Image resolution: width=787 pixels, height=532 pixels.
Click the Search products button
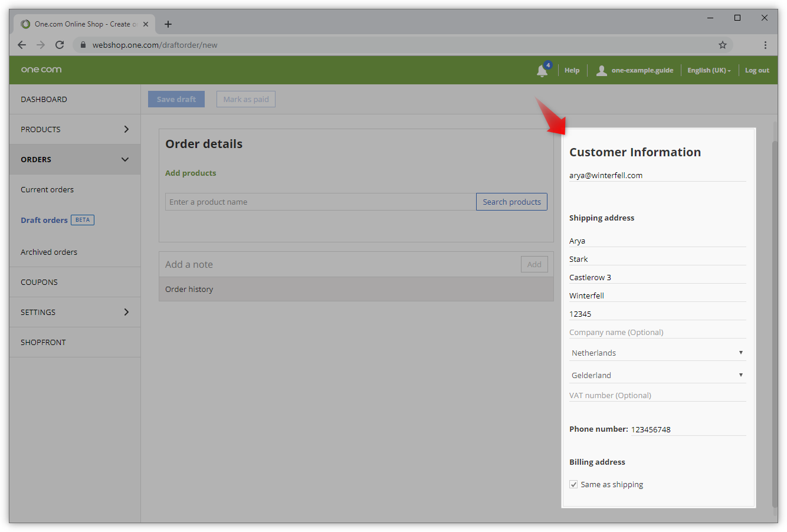511,201
